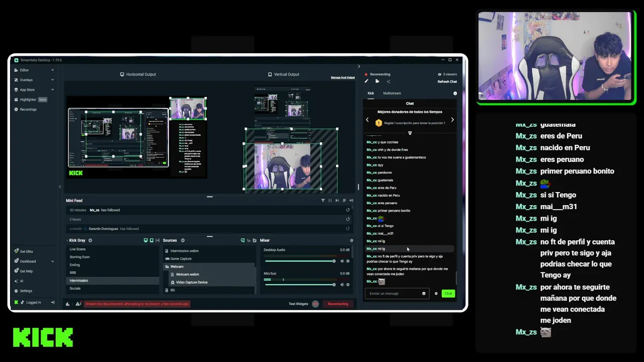644x362 pixels.
Task: Expand the Dashboard chevron
Action: [52, 261]
